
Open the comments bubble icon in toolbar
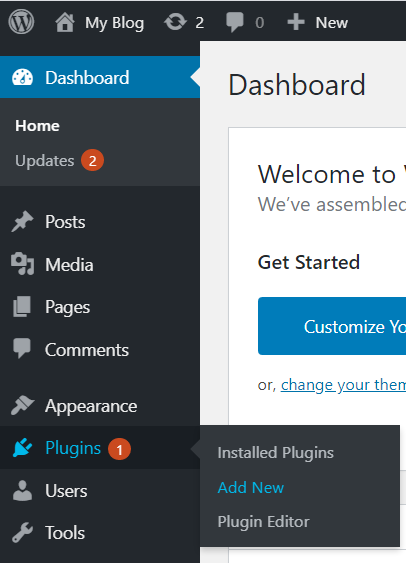235,22
